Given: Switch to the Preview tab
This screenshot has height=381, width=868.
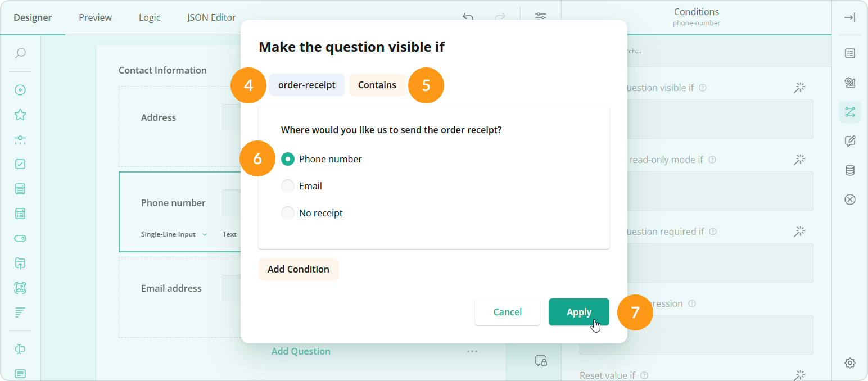Looking at the screenshot, I should click(94, 17).
